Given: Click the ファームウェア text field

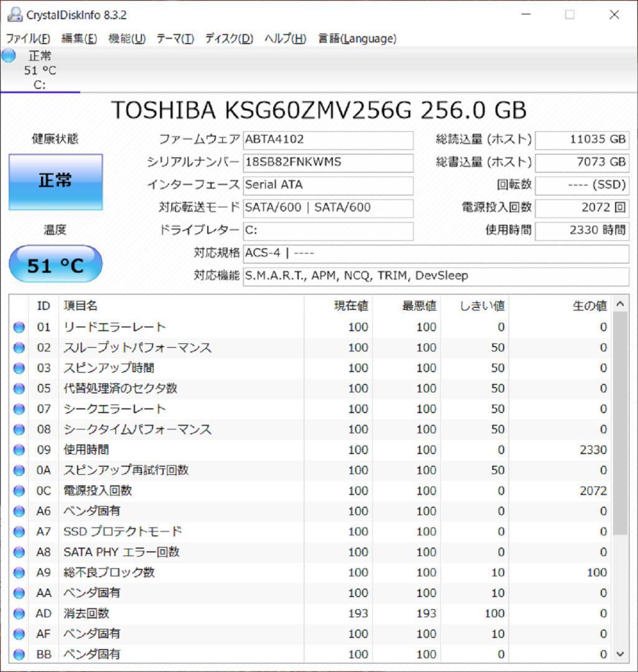Looking at the screenshot, I should click(328, 140).
